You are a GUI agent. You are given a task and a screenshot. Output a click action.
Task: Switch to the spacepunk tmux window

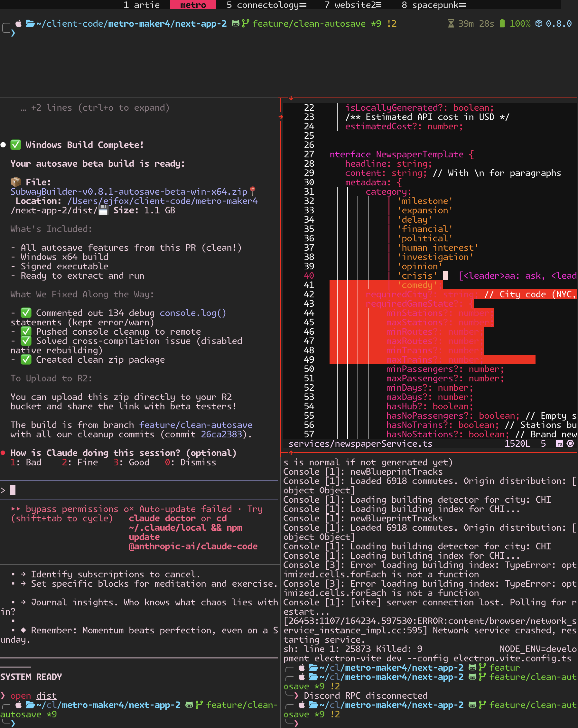[433, 5]
